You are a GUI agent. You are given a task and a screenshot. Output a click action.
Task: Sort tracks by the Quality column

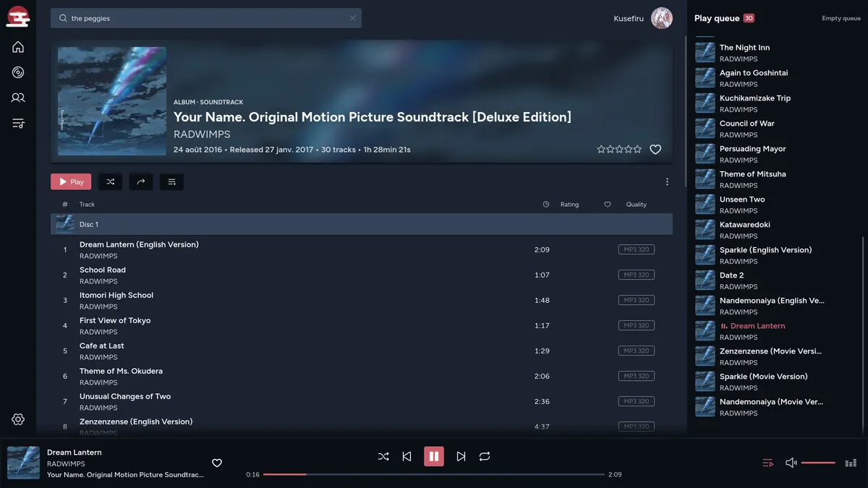click(637, 205)
